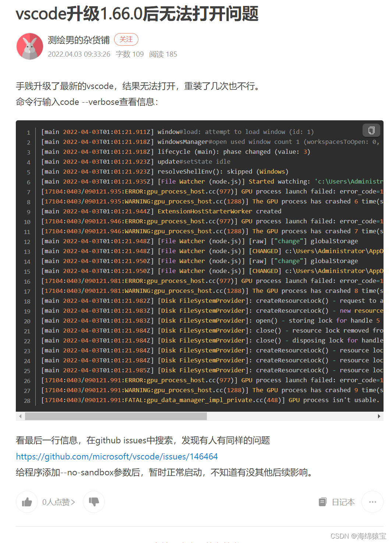The height and width of the screenshot is (543, 392).
Task: Click the author's rabbit avatar
Action: click(x=30, y=46)
